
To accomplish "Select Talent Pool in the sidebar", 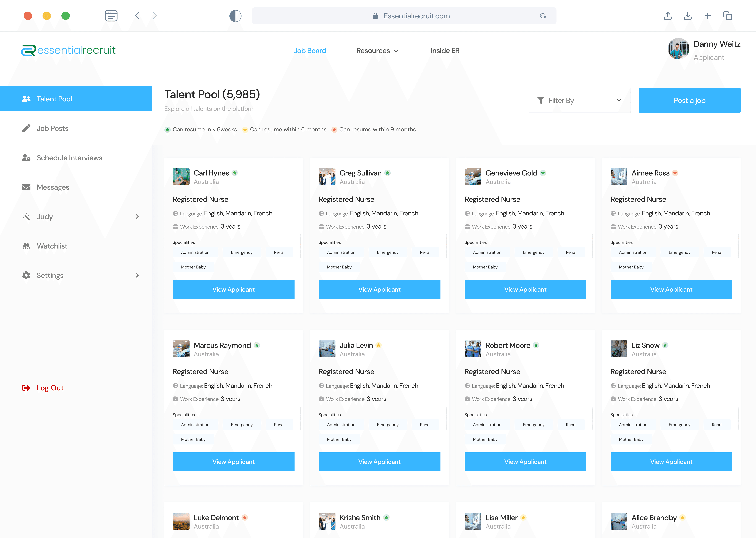I will (x=76, y=99).
